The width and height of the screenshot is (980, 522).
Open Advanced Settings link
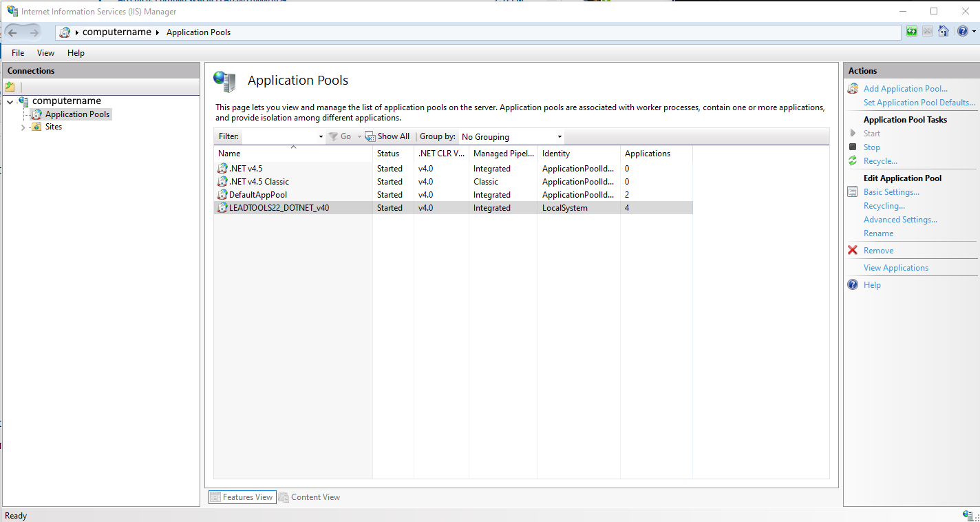(x=900, y=220)
